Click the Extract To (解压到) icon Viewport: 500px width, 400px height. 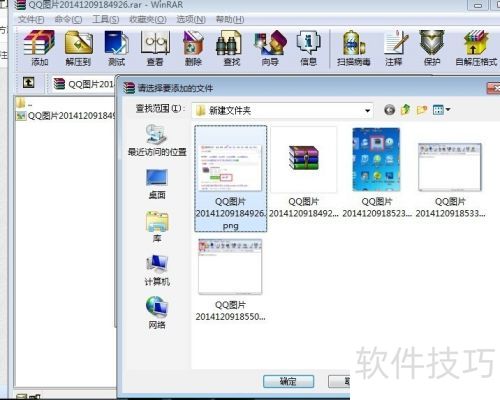[x=78, y=48]
